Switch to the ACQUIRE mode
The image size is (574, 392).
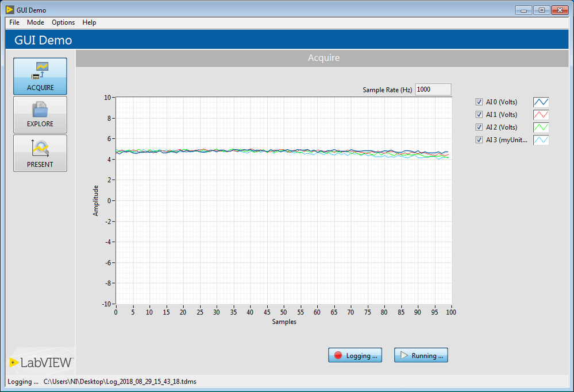click(x=40, y=76)
